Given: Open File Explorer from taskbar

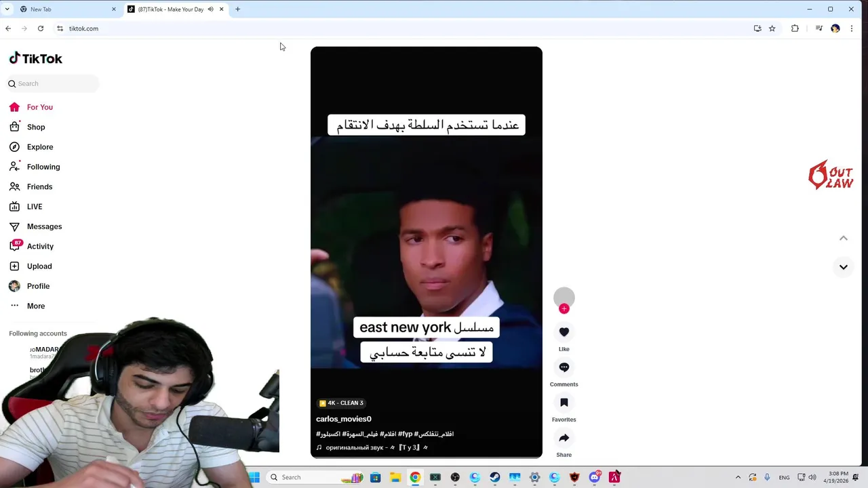Looking at the screenshot, I should click(395, 477).
